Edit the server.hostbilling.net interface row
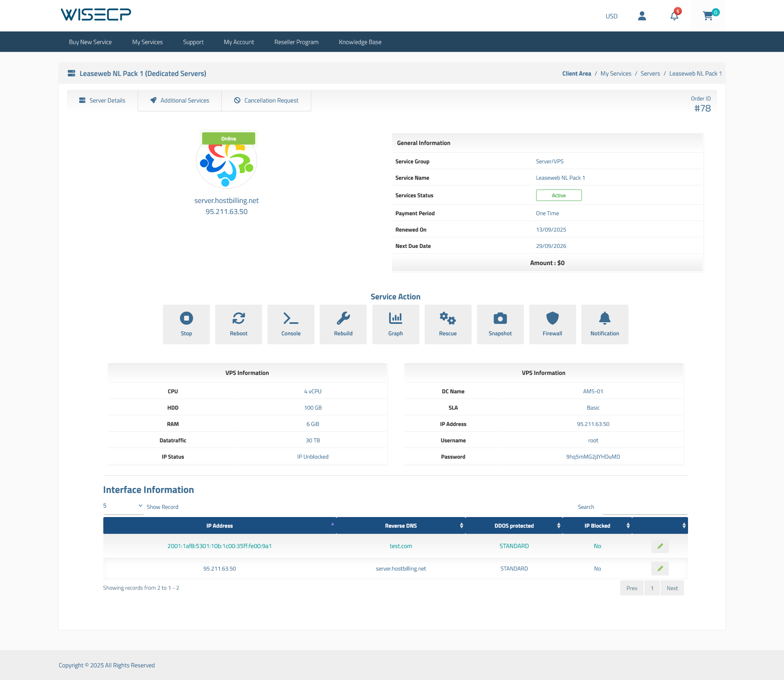The height and width of the screenshot is (680, 784). tap(660, 569)
